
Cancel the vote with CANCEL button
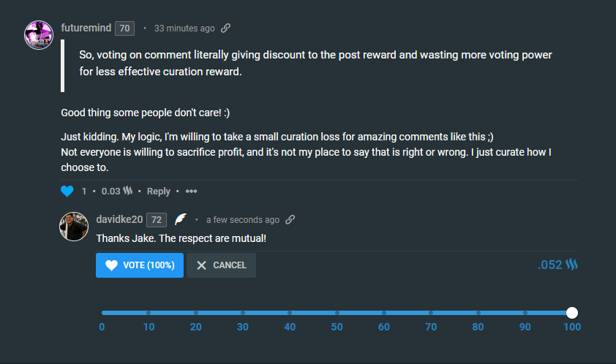tap(221, 265)
